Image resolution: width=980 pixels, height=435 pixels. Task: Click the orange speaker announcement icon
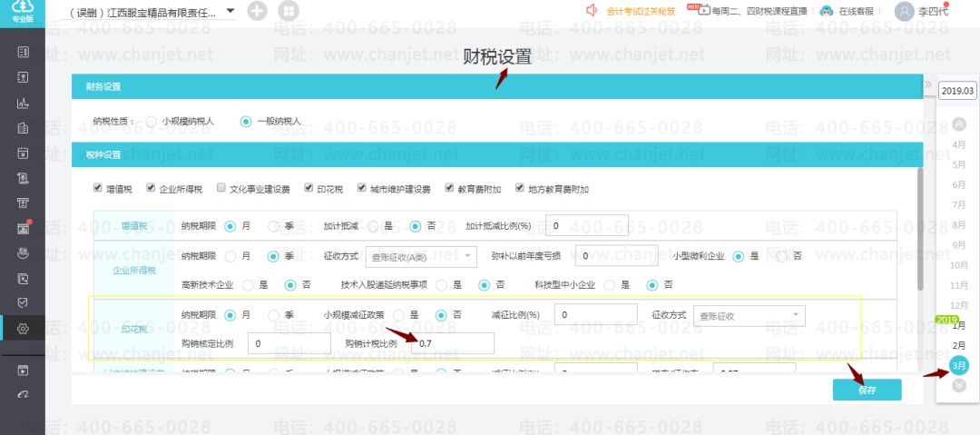pos(592,10)
